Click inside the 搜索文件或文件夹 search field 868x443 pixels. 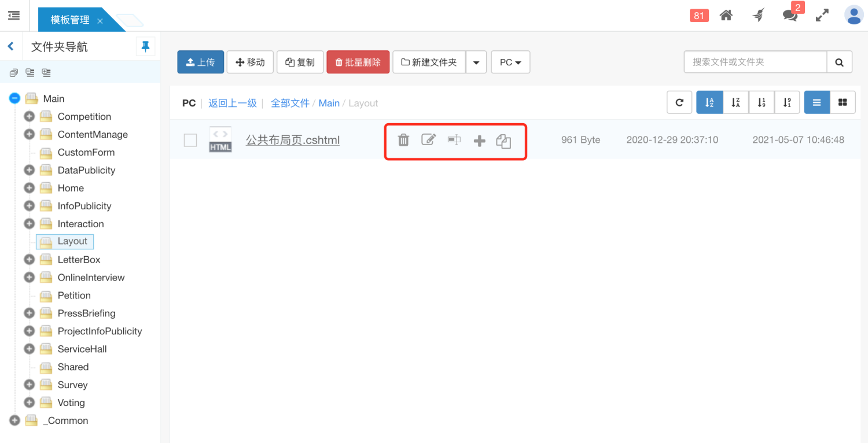[752, 62]
